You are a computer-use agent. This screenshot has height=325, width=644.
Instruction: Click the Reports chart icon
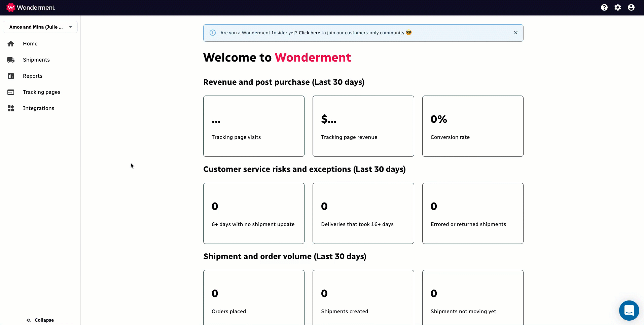tap(11, 76)
